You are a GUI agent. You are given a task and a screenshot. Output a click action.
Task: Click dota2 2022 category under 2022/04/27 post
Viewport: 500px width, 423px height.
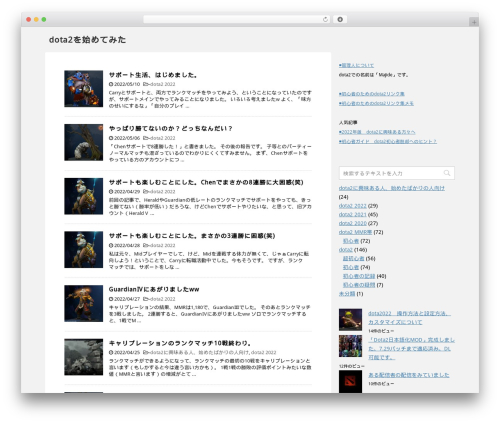coord(162,299)
